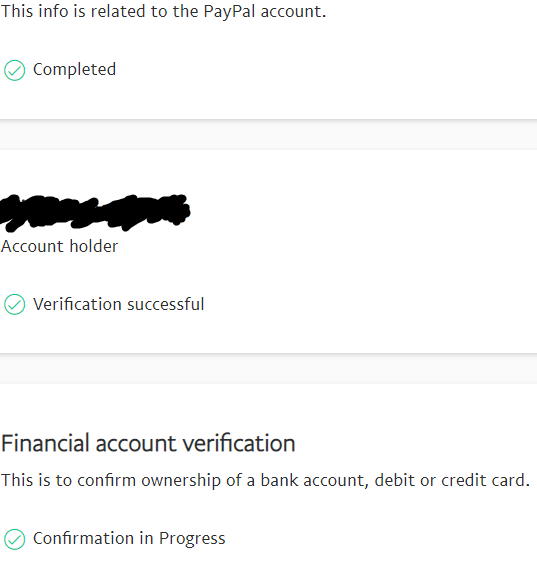Click the gray divider below Completed section
Viewport: 537px width, 576px height.
268,134
